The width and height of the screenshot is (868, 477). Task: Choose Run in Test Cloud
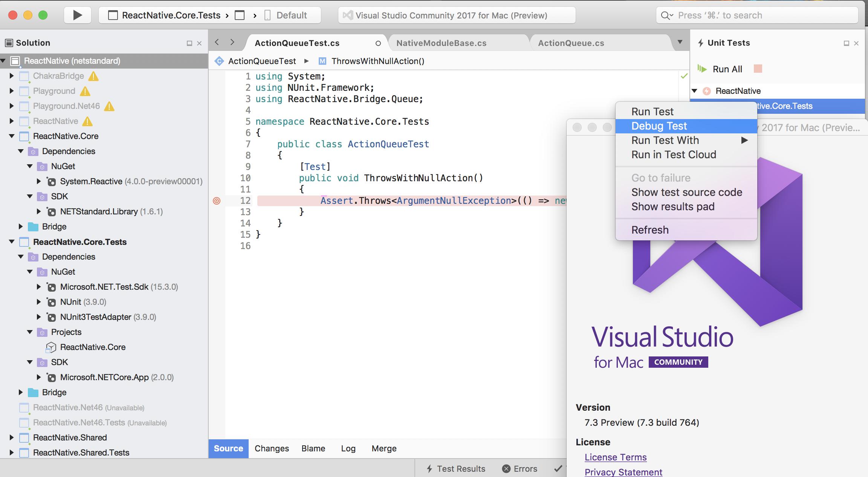click(x=686, y=154)
